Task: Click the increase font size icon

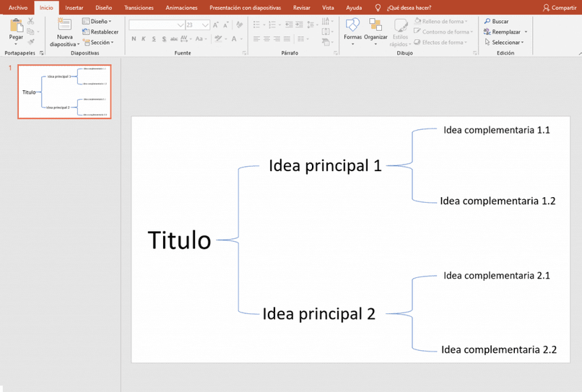Action: [x=216, y=25]
